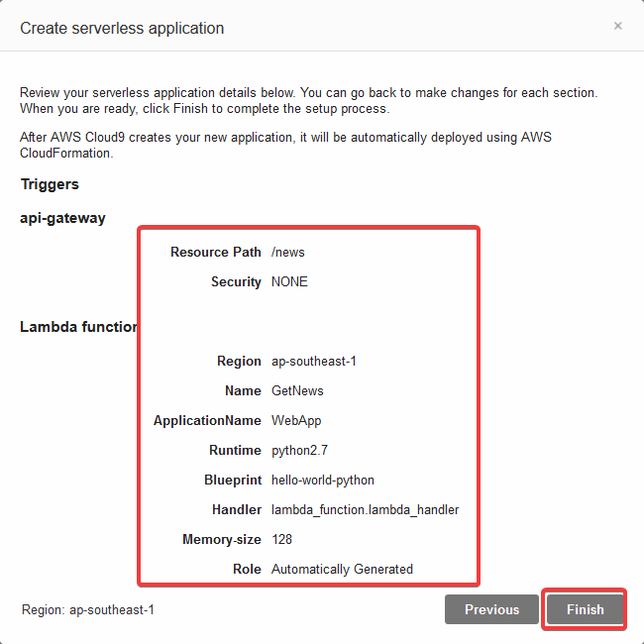
Task: Click the Create serverless application title
Action: 122,29
